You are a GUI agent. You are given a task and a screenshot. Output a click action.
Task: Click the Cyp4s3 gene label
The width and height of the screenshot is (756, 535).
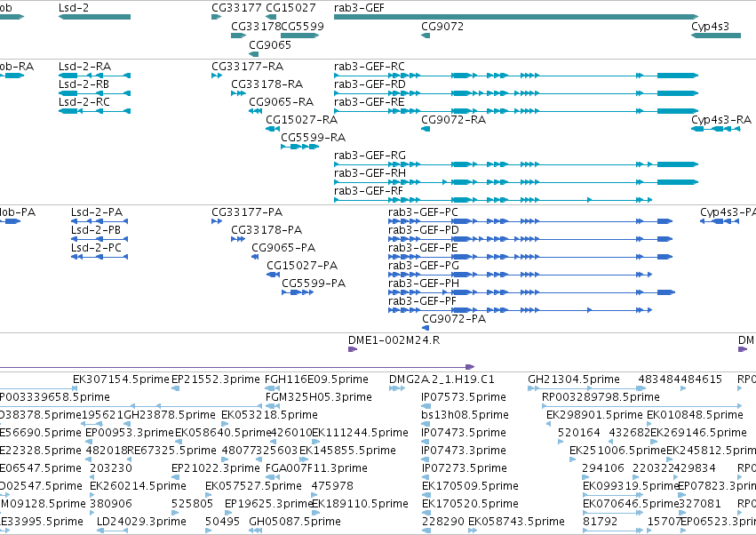click(710, 26)
